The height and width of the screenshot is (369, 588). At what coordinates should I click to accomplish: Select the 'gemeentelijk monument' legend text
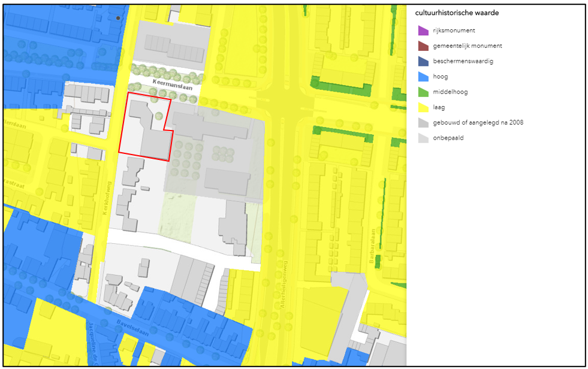click(468, 46)
